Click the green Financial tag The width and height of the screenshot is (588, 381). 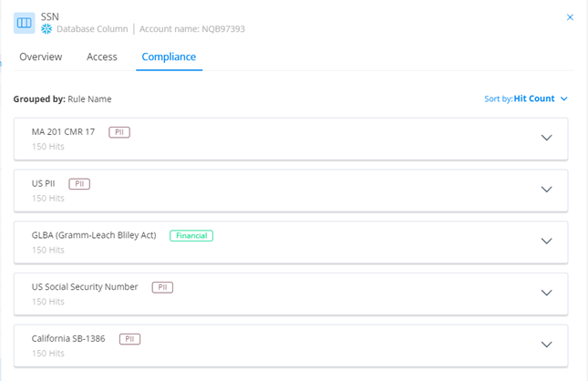(x=191, y=235)
